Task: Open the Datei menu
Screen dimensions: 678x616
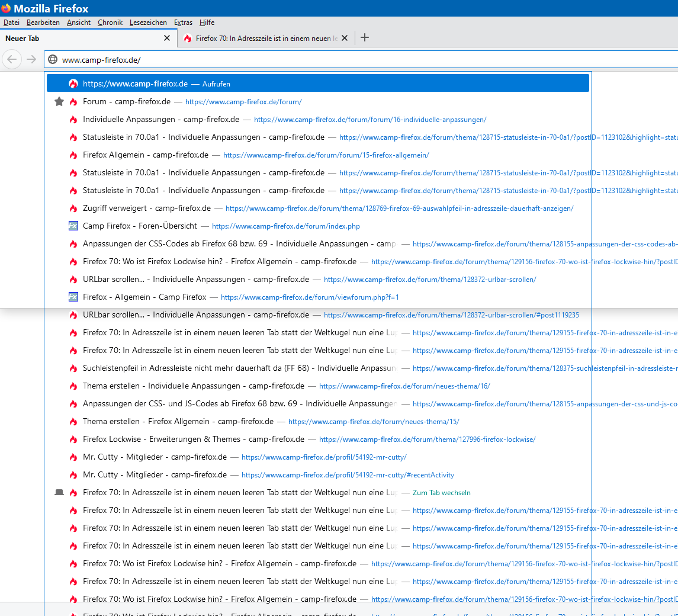Action: 11,23
